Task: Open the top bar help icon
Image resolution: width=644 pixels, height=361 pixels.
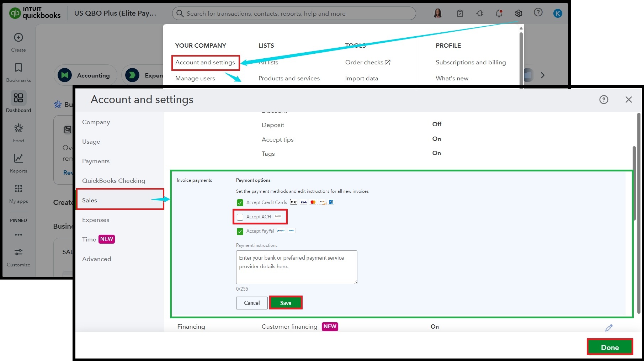Action: [x=538, y=12]
